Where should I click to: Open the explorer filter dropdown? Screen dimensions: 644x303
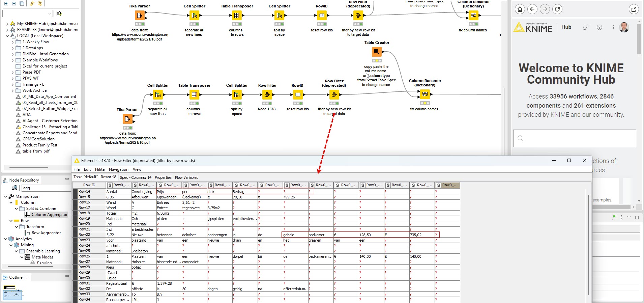50,14
